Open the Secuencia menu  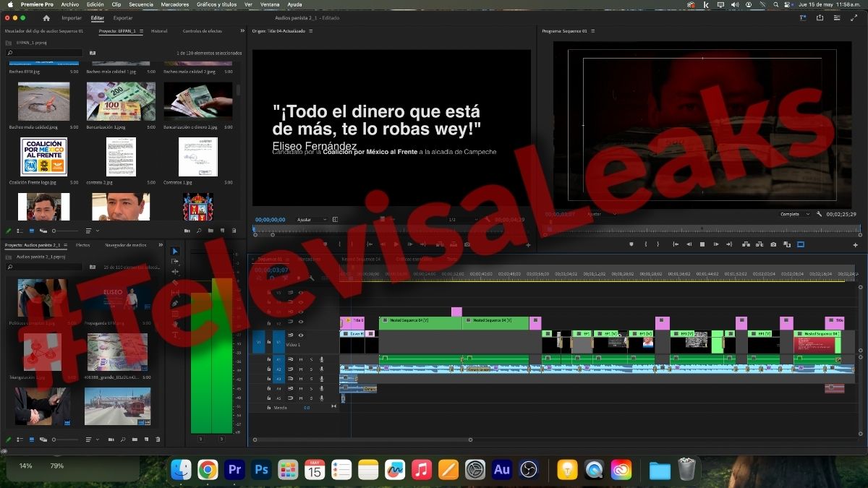pyautogui.click(x=141, y=4)
